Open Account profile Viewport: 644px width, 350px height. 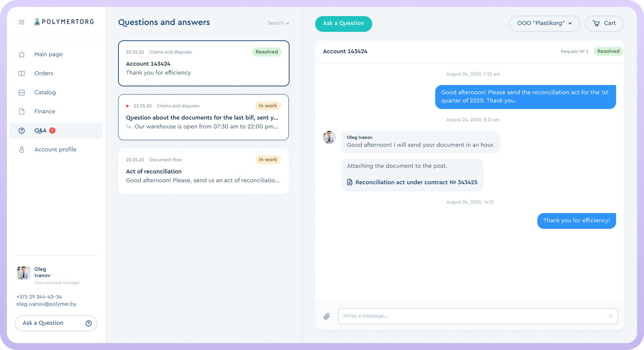55,150
